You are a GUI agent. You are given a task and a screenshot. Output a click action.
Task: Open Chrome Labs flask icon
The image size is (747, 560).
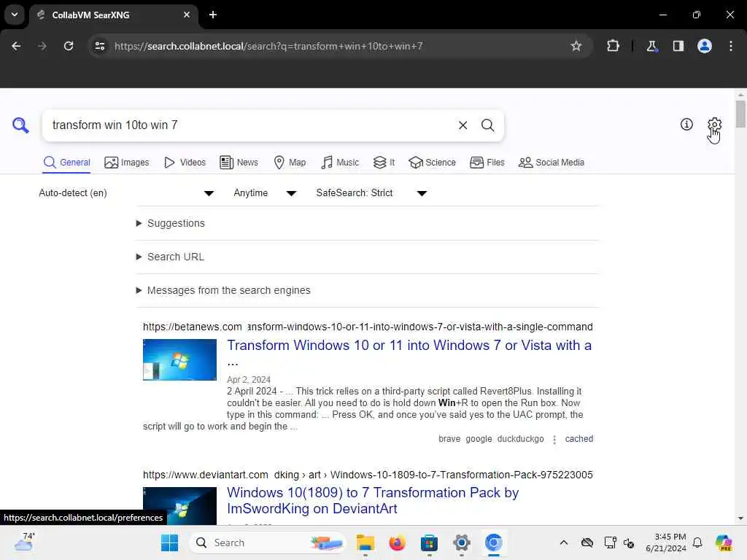(651, 46)
